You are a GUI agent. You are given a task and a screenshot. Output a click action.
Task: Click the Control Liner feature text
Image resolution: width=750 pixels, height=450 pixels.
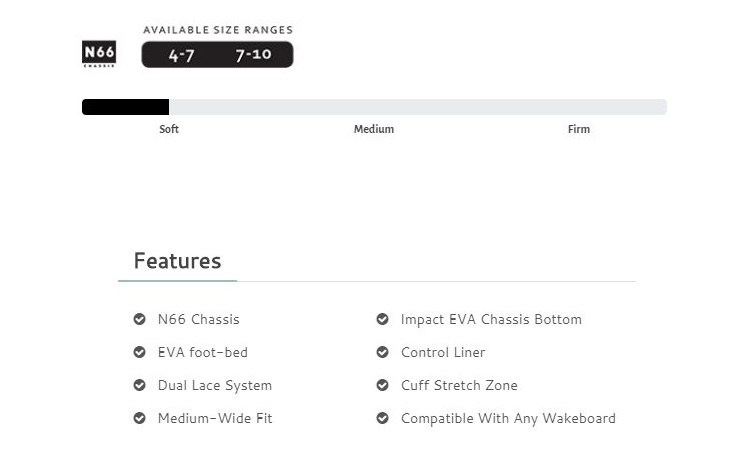click(x=443, y=352)
